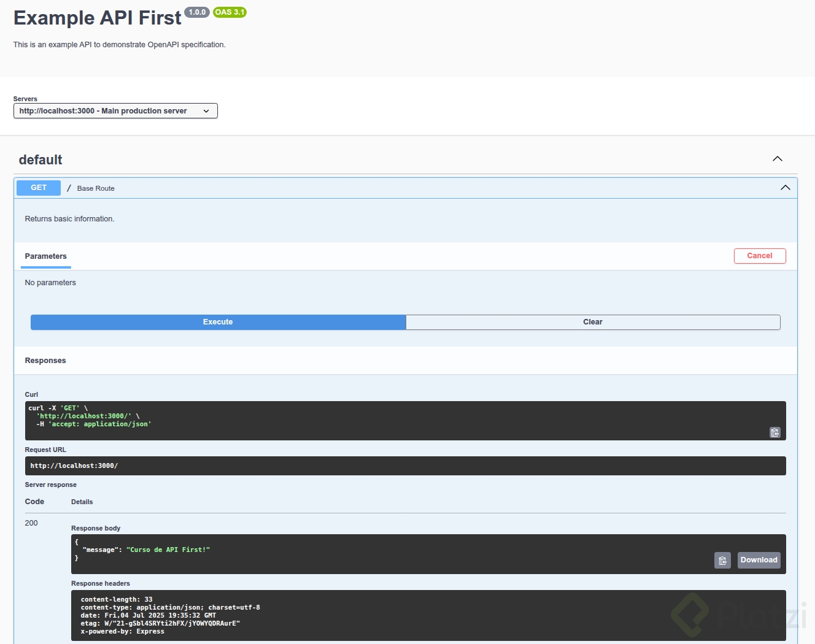Click the Execute button
The image size is (815, 644).
coord(218,322)
